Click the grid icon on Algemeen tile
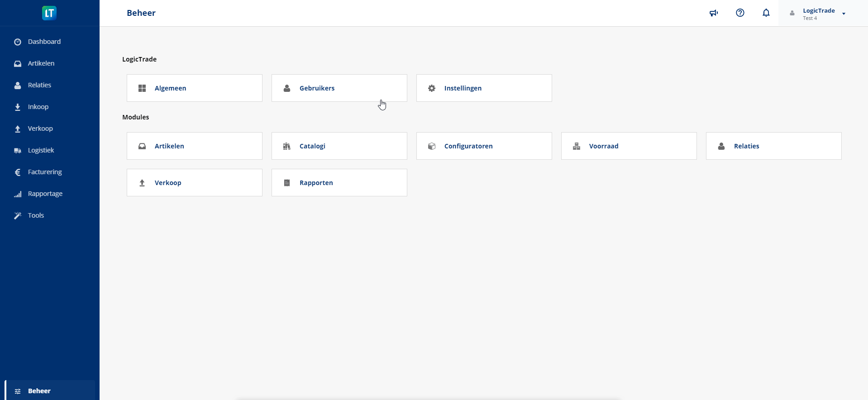 (x=142, y=88)
